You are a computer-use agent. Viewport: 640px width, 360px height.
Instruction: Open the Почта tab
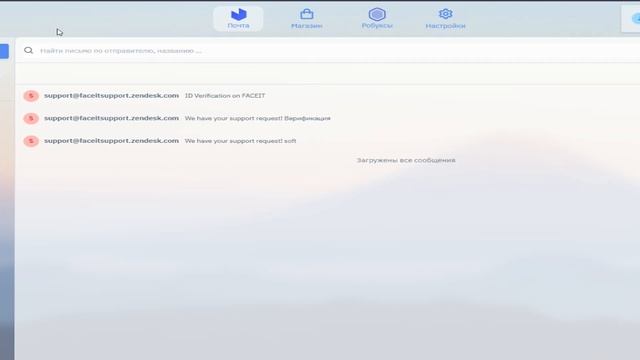238,19
